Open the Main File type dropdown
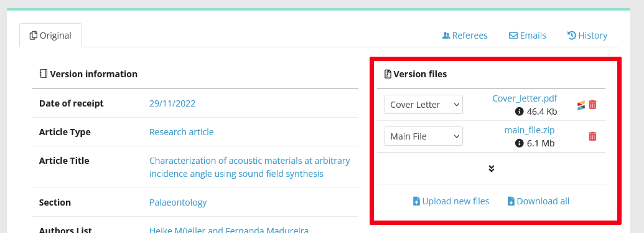This screenshot has width=644, height=233. (x=424, y=136)
